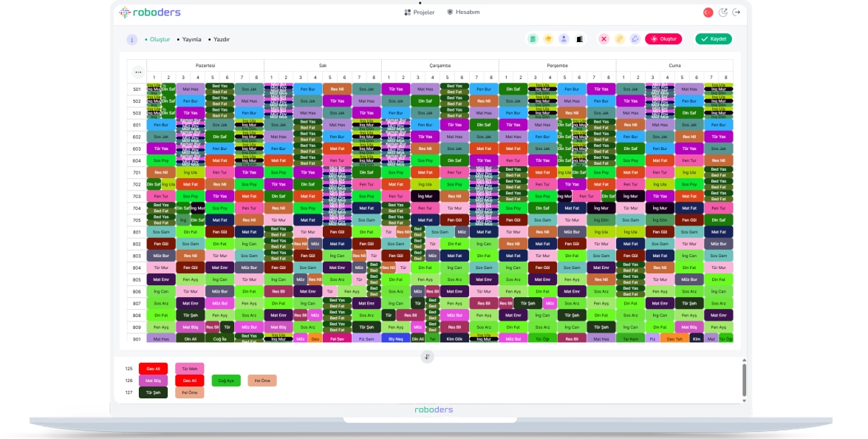The image size is (868, 439).
Task: Click the Salı day header
Action: [x=323, y=65]
